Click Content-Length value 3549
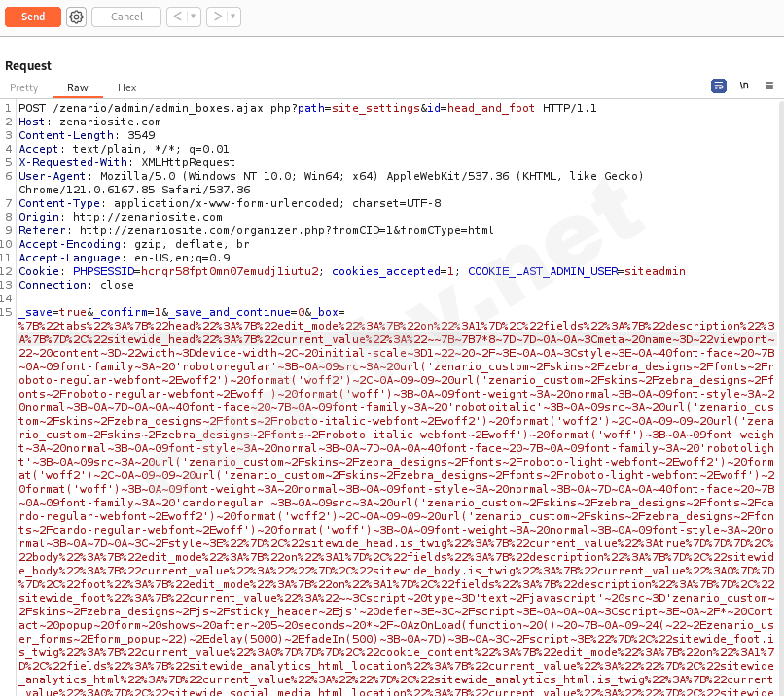The width and height of the screenshot is (784, 696). point(141,135)
